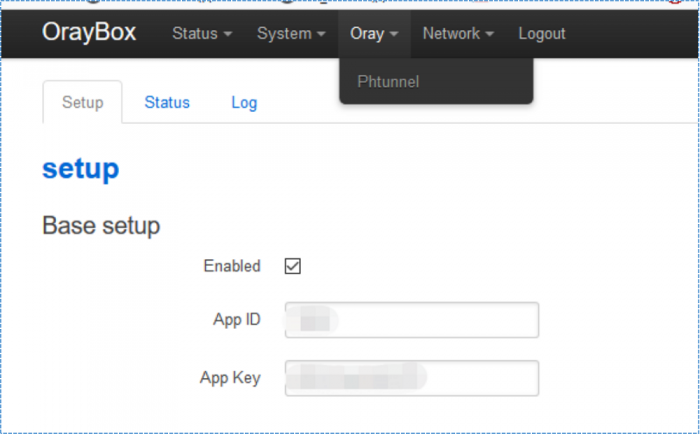
Task: Select Phtunnel from the Oray menu
Action: click(x=388, y=82)
